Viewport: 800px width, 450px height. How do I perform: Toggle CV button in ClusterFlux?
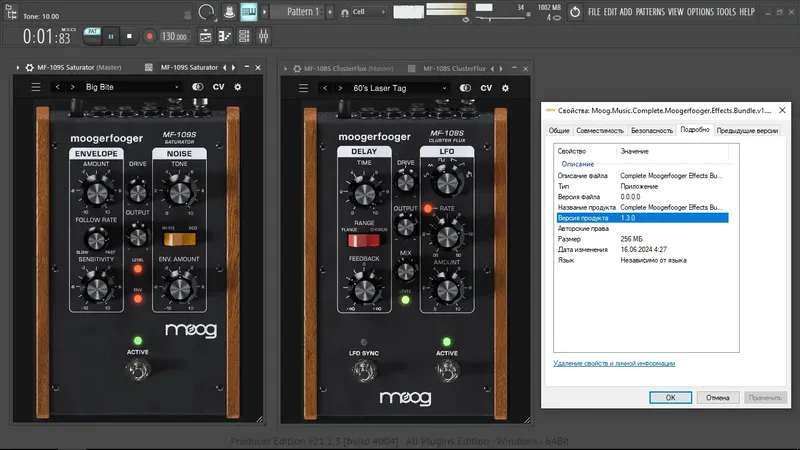[x=486, y=88]
